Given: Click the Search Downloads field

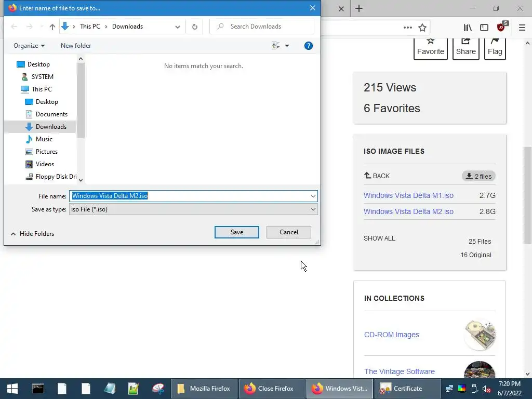Looking at the screenshot, I should pos(262,26).
